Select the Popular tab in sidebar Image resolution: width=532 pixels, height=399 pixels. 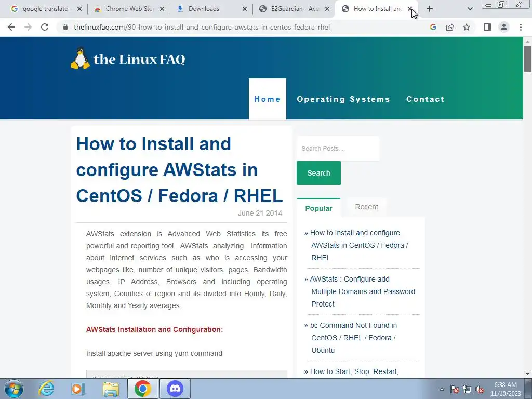coord(318,208)
